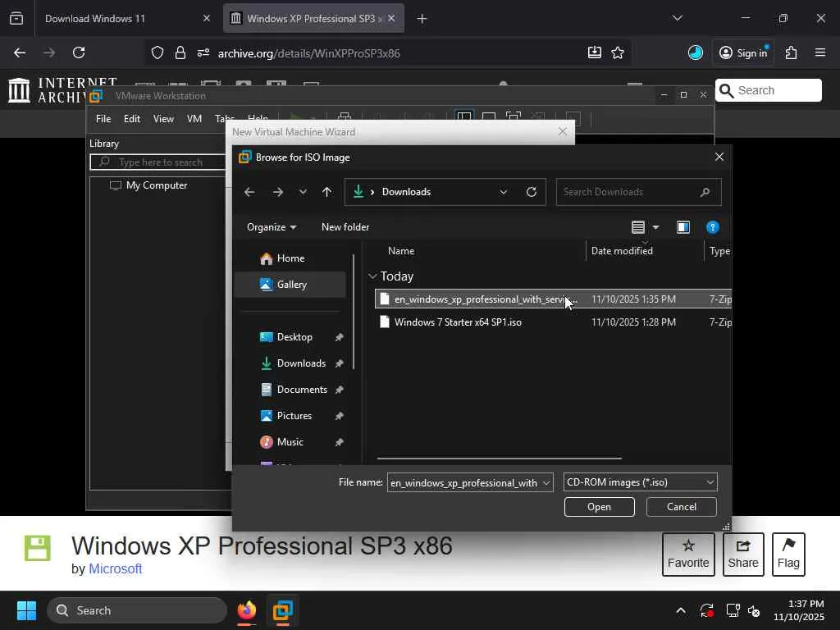Refresh the Downloads folder listing
This screenshot has height=630, width=840.
pos(532,192)
